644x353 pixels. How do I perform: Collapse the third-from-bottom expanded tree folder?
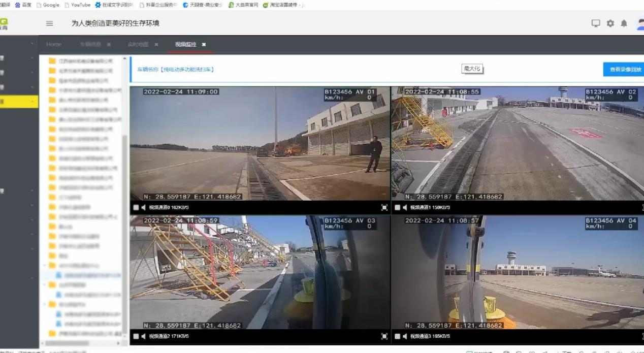point(45,265)
